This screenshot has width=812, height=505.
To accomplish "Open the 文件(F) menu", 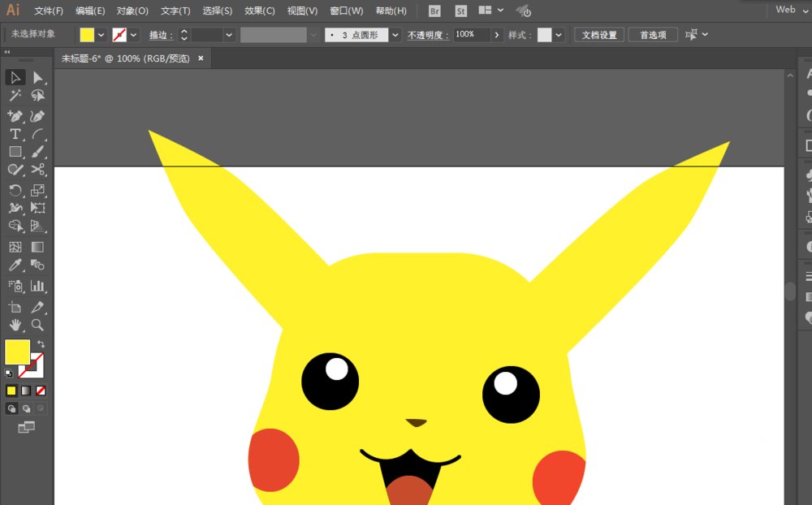I will pyautogui.click(x=48, y=11).
